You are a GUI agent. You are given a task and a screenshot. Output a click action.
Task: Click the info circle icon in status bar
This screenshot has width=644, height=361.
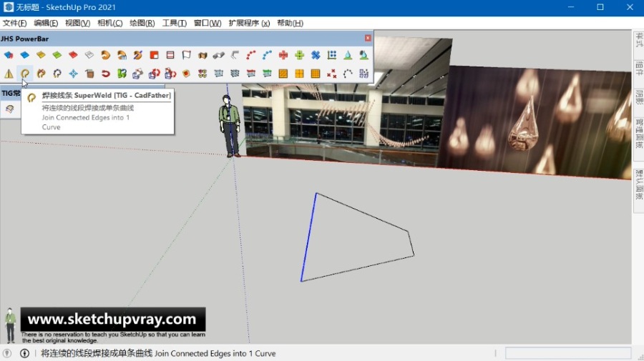[24, 353]
